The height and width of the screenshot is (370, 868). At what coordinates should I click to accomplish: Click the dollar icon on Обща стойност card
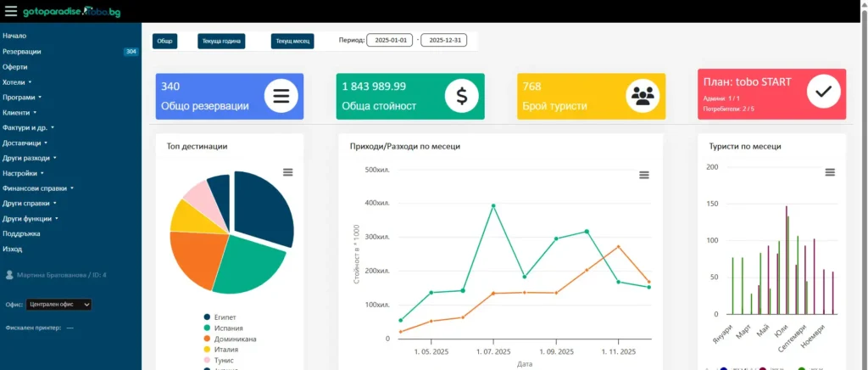462,97
